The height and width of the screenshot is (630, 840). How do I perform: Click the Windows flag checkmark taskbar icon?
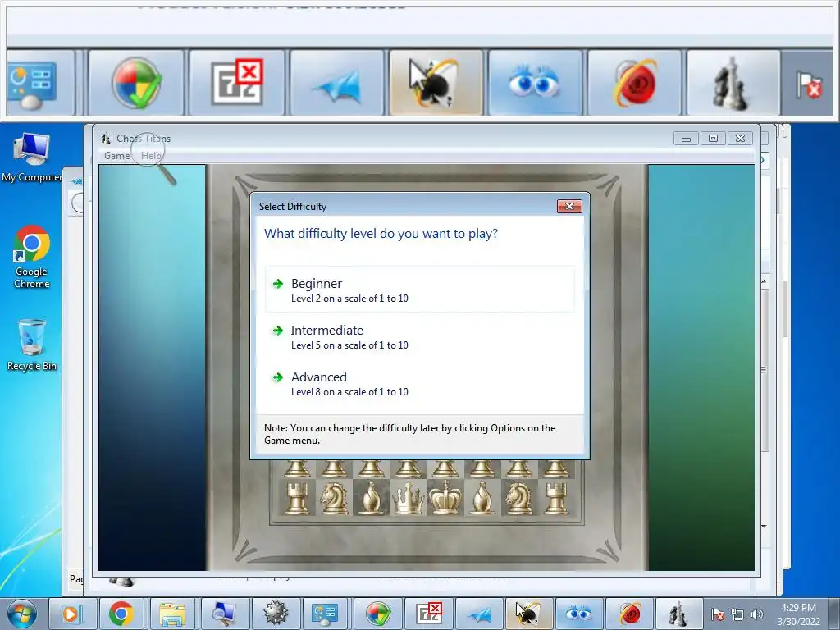[x=378, y=614]
